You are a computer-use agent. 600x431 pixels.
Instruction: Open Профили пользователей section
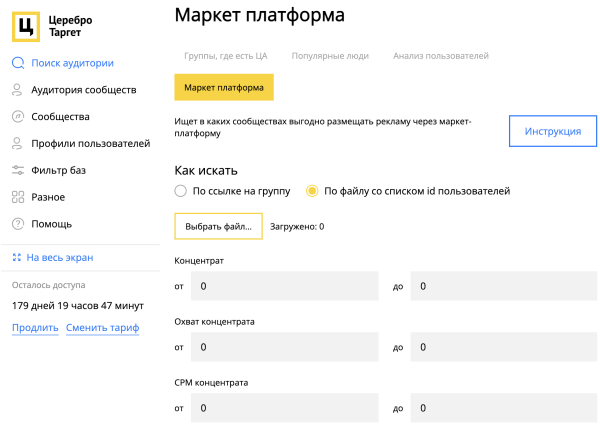91,143
